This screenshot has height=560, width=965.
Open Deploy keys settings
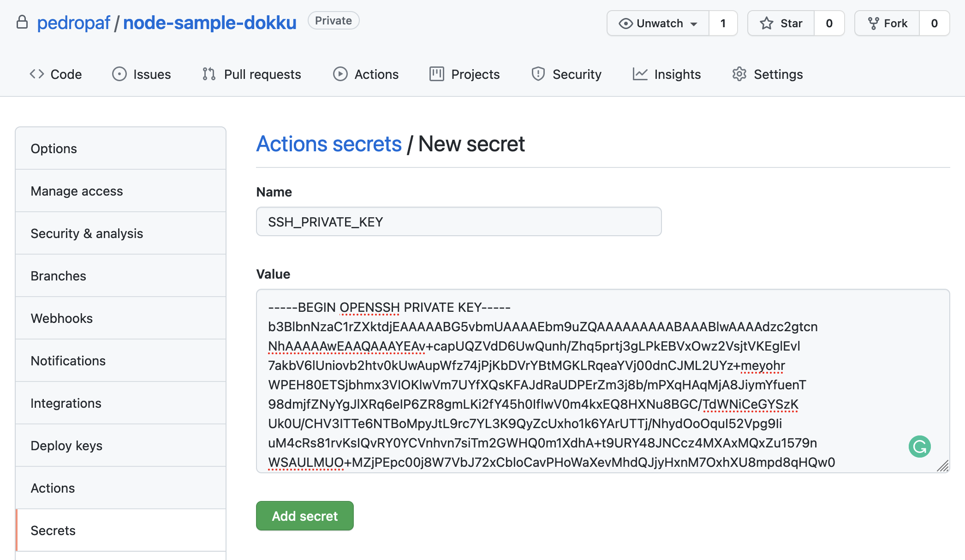66,446
